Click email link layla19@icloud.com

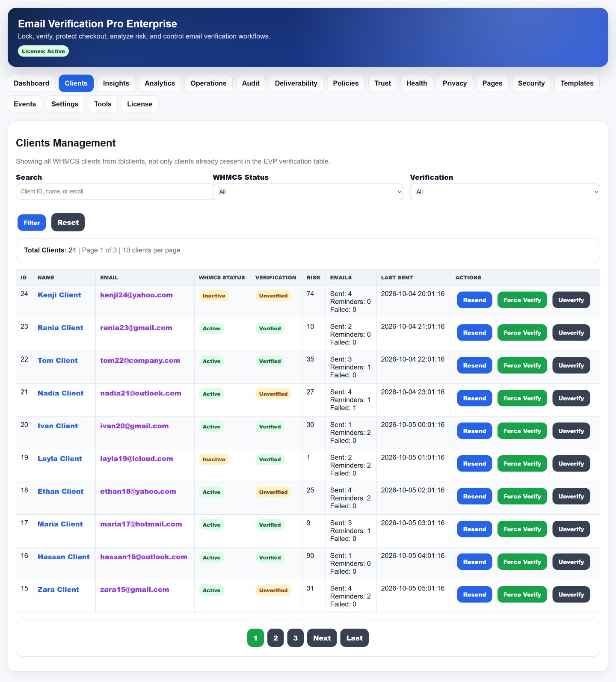[136, 459]
